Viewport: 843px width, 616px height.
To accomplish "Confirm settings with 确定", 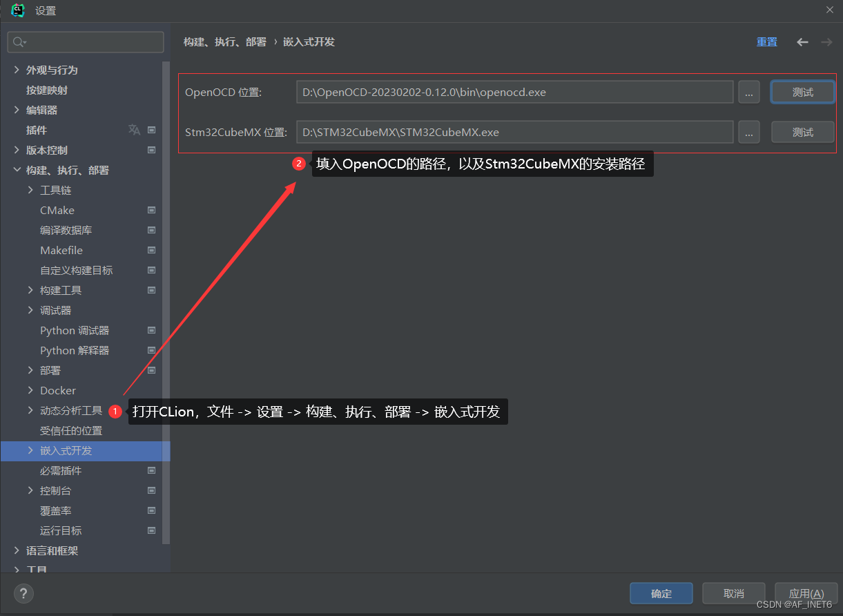I will point(661,593).
